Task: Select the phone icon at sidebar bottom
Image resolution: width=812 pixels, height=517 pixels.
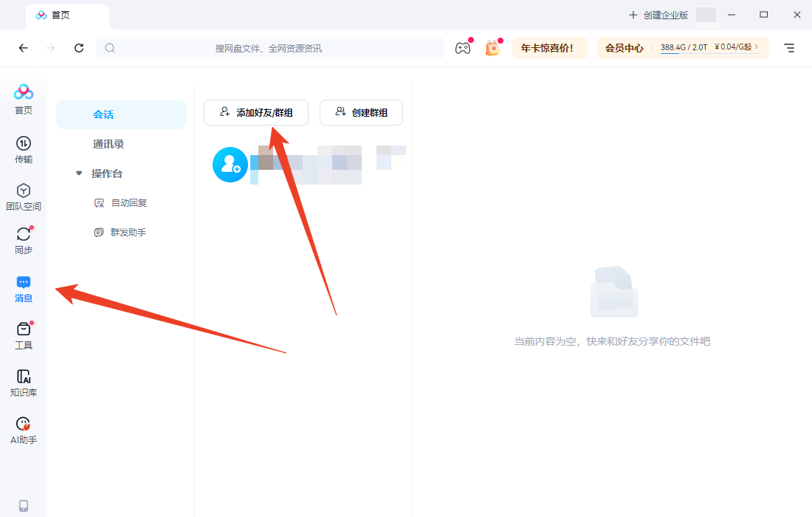Action: [x=23, y=502]
